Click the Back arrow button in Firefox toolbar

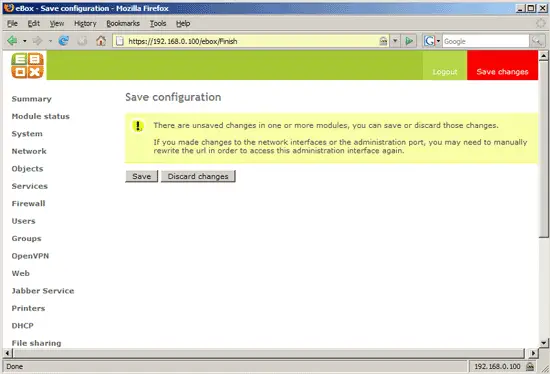click(12, 41)
